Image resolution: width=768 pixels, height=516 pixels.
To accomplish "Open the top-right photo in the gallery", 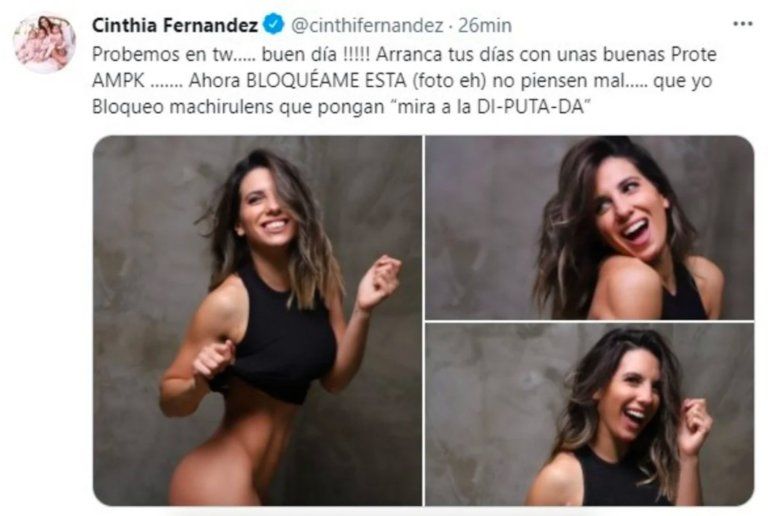I will click(x=590, y=228).
